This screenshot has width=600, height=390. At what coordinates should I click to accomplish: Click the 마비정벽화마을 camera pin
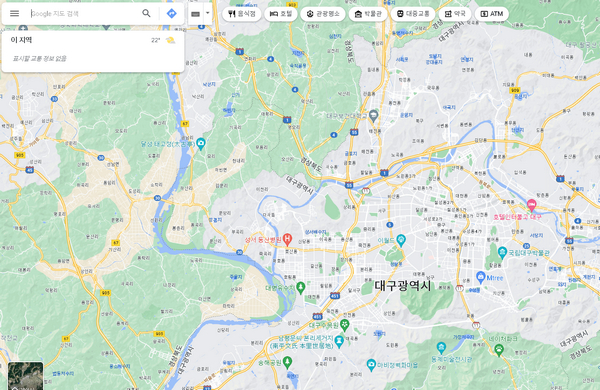pos(371,365)
